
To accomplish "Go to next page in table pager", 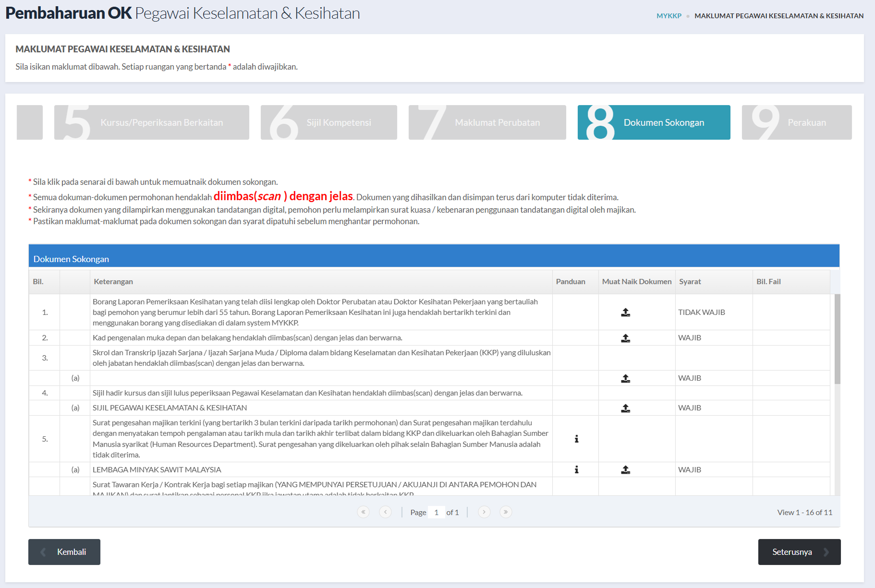I will click(x=484, y=512).
